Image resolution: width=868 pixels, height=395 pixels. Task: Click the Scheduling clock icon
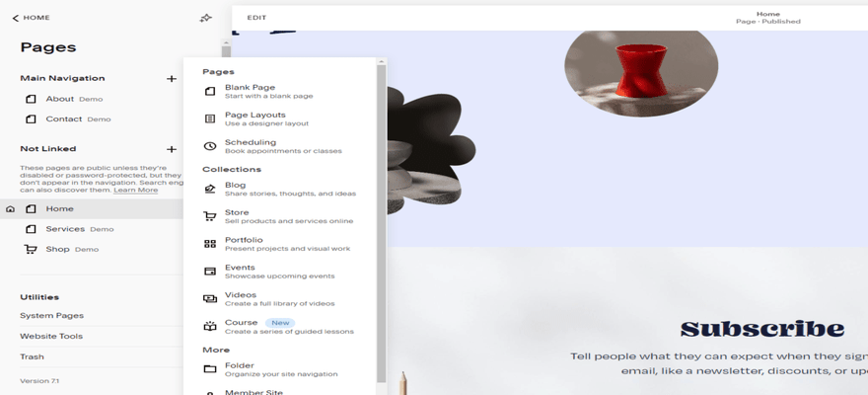(209, 146)
